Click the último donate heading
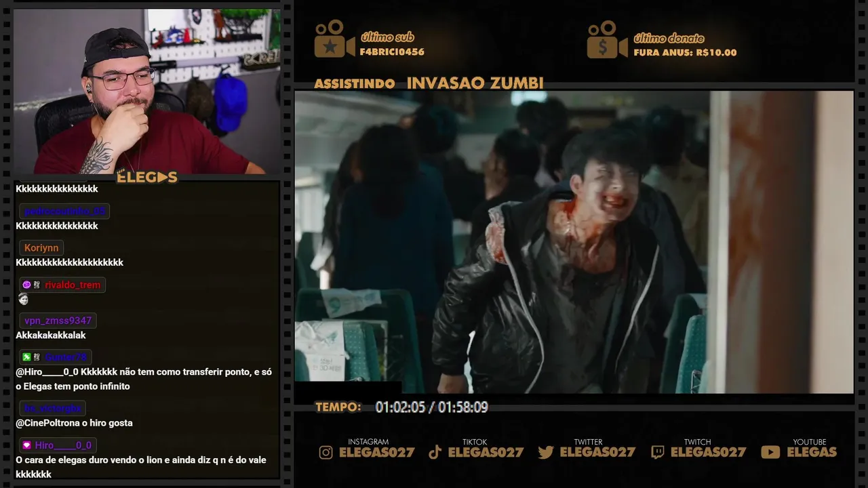Viewport: 868px width, 488px height. [x=669, y=38]
